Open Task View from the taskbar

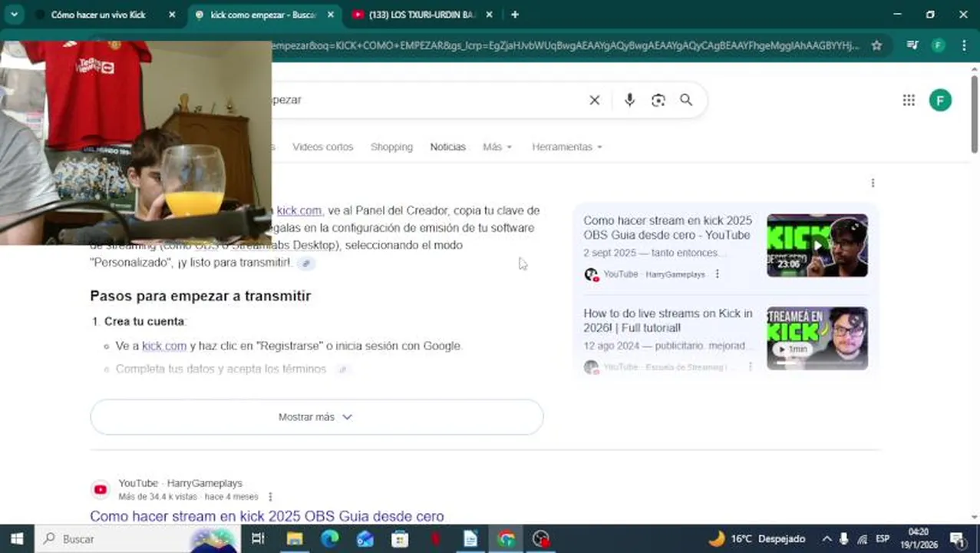(258, 539)
